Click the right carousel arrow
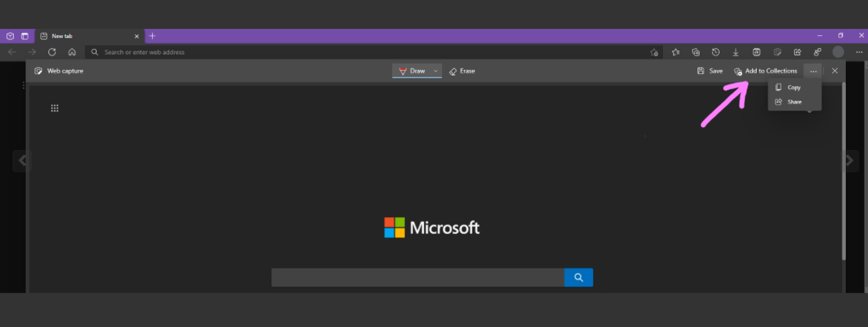 coord(849,160)
